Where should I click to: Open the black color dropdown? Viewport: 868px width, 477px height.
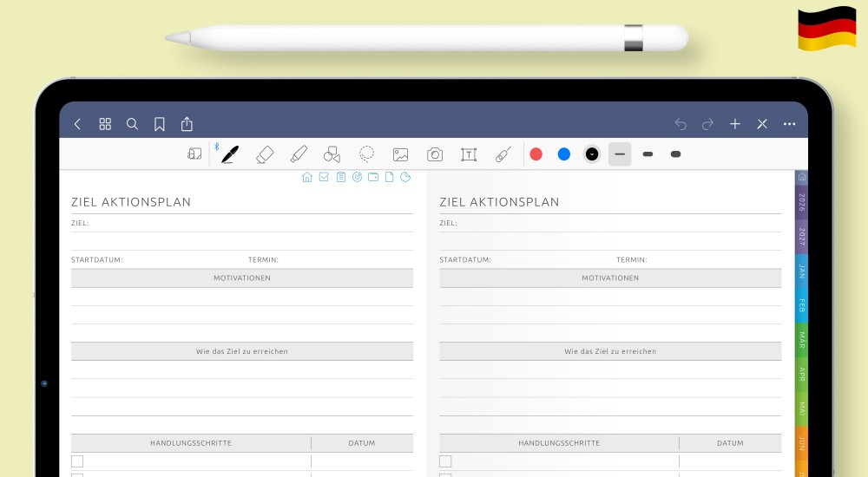pyautogui.click(x=592, y=154)
